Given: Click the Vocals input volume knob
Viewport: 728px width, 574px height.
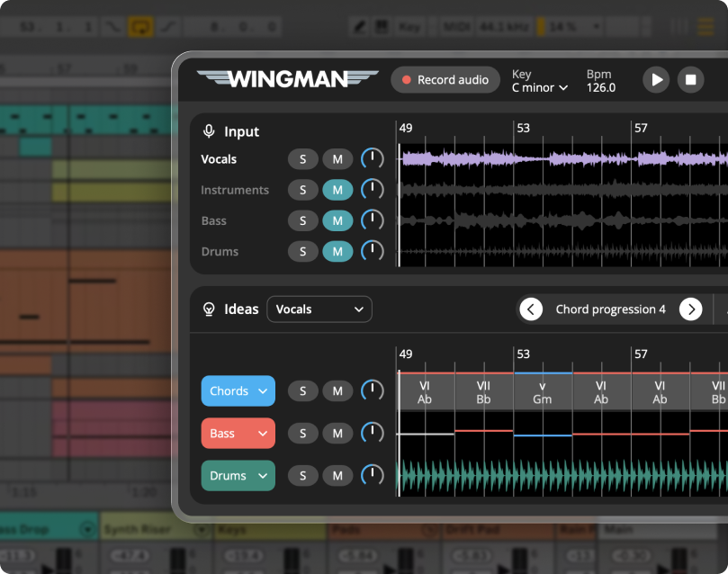Looking at the screenshot, I should [373, 158].
